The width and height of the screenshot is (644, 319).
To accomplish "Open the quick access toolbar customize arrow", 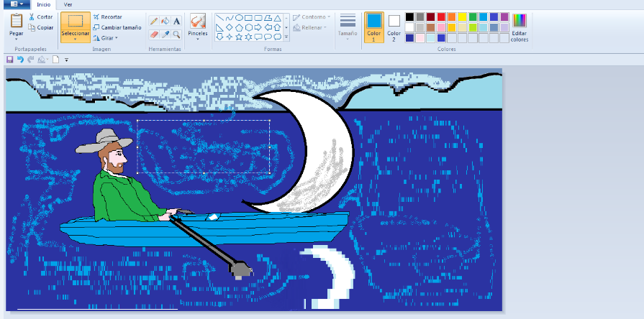I will pos(66,60).
